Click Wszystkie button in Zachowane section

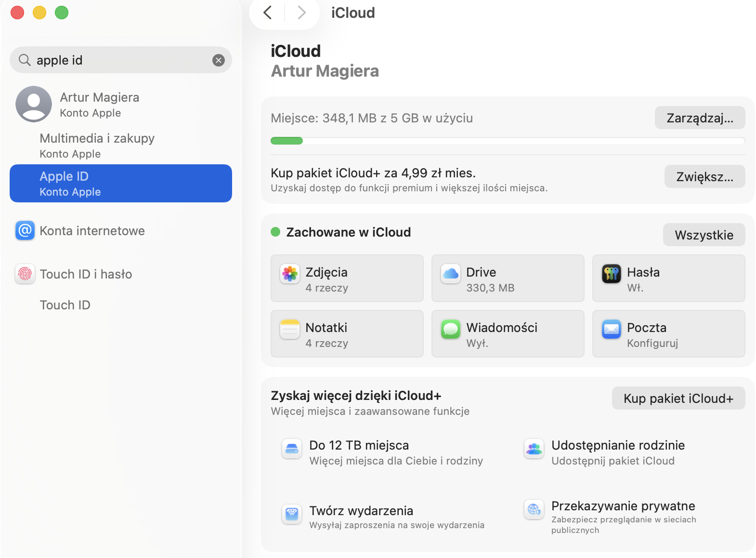click(704, 235)
